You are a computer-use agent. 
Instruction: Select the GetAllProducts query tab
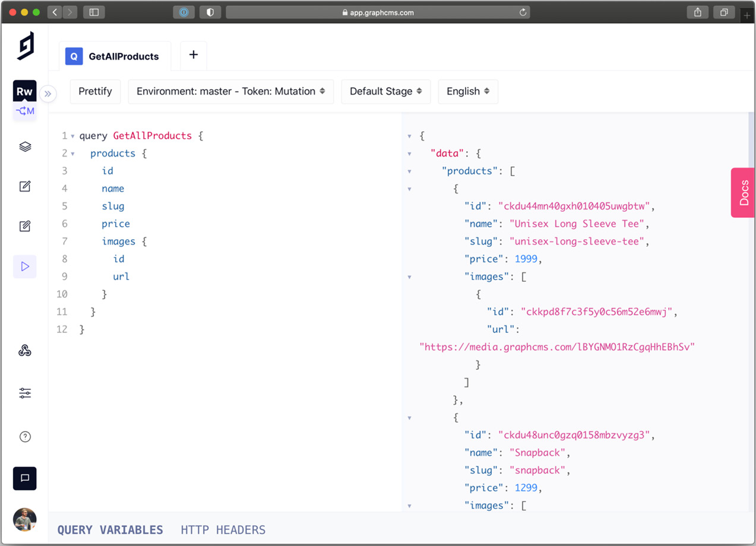pyautogui.click(x=115, y=56)
